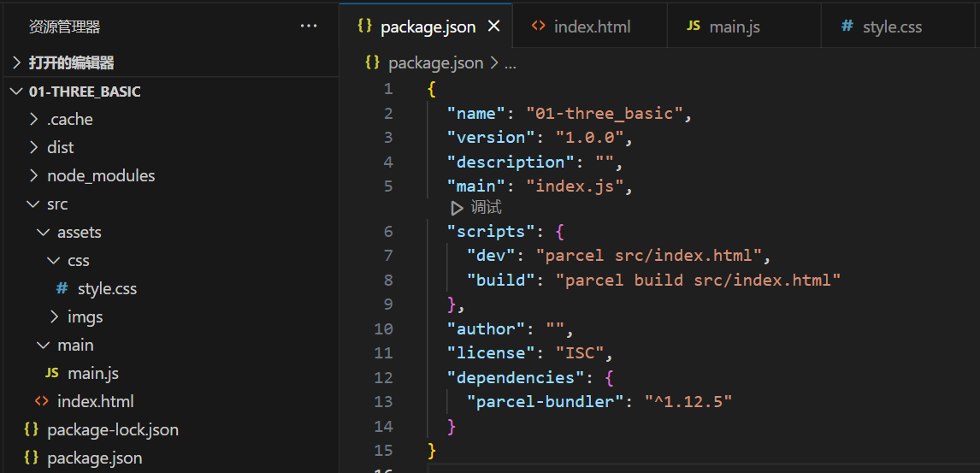
Task: Open style.css from the file tree
Action: (x=107, y=289)
